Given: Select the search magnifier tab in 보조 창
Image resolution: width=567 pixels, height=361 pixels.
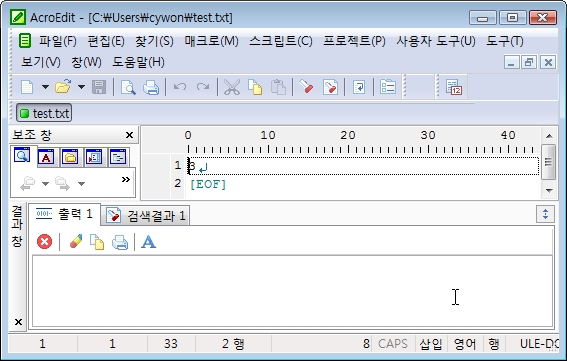Looking at the screenshot, I should [x=22, y=156].
